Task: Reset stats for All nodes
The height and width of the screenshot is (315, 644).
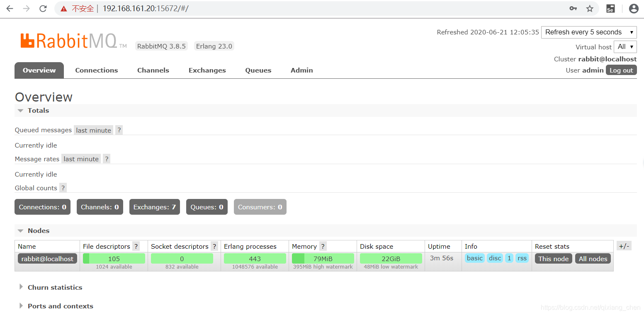Action: [x=593, y=259]
